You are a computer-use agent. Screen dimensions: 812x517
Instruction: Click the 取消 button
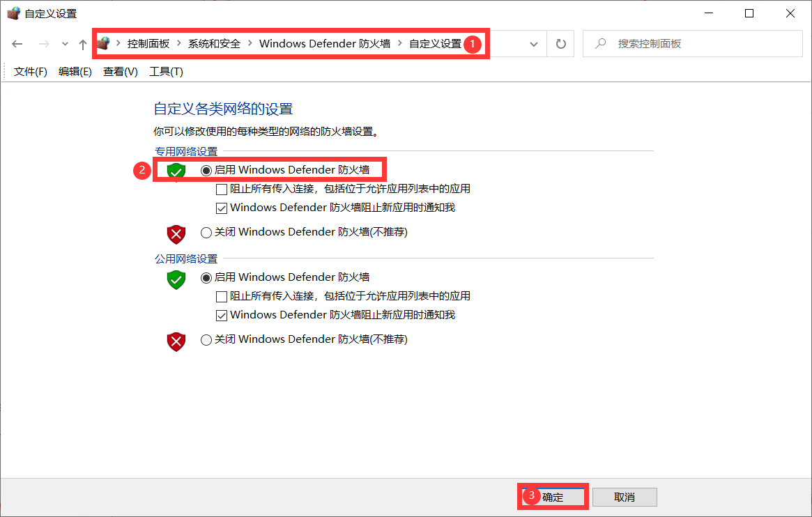point(625,497)
